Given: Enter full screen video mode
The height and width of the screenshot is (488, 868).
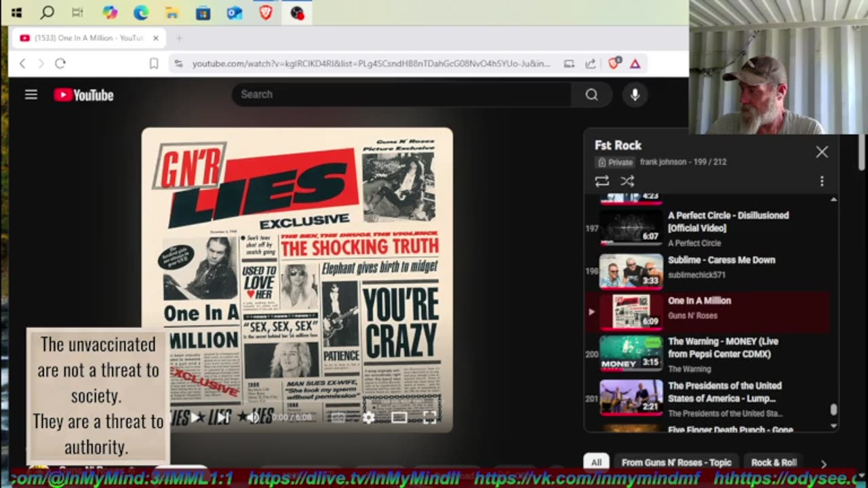Looking at the screenshot, I should pyautogui.click(x=429, y=417).
